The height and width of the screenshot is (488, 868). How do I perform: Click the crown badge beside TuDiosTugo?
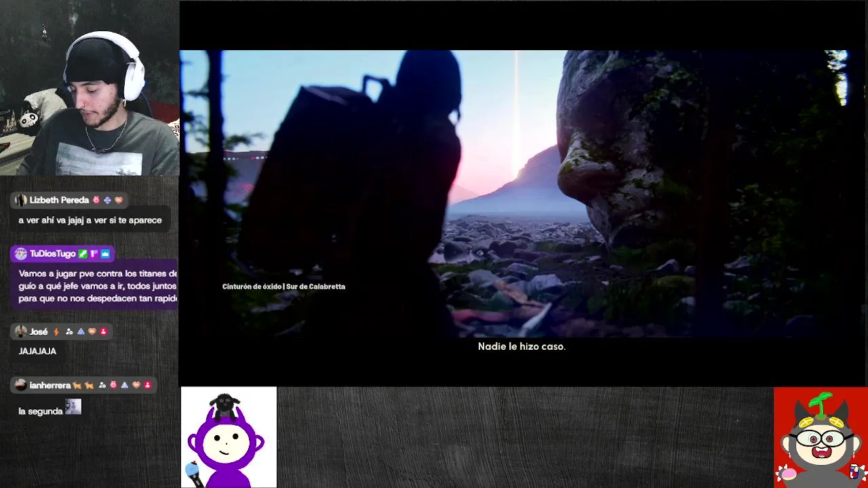[105, 253]
